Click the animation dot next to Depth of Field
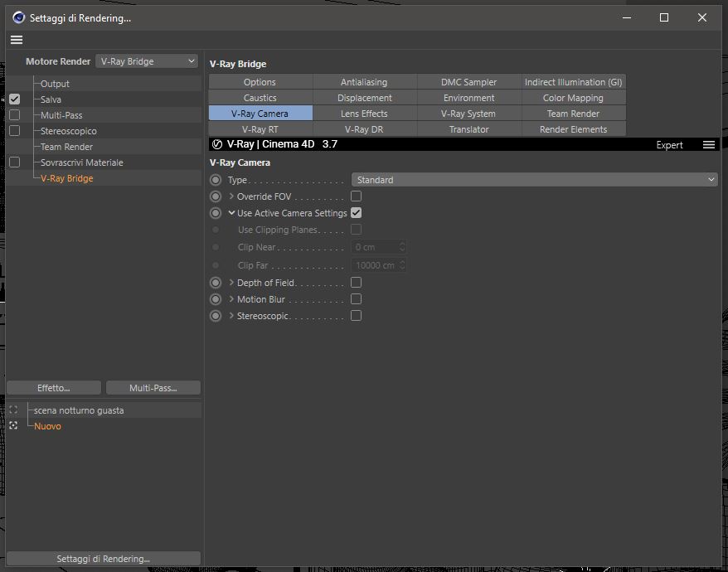 (x=216, y=283)
